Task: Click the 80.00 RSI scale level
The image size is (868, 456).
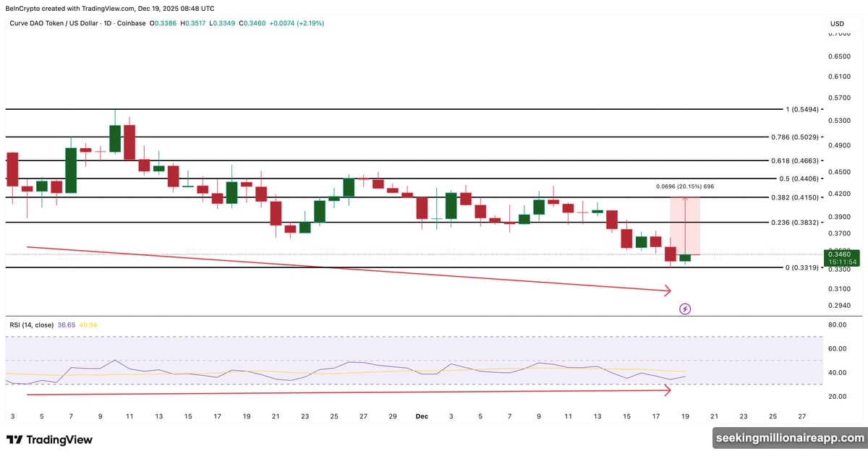Action: click(x=836, y=324)
